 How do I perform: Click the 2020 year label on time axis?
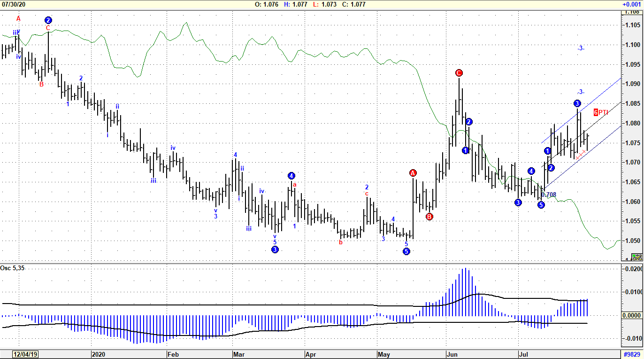[99, 354]
